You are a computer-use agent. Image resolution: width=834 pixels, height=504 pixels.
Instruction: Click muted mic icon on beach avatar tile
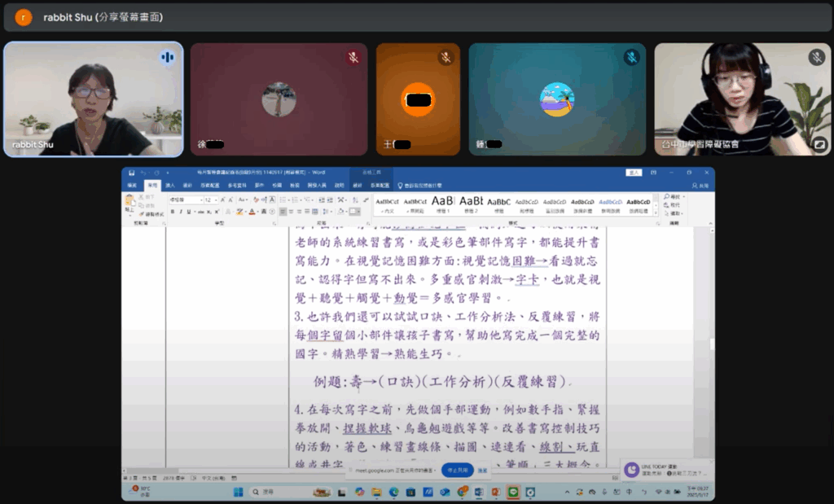pyautogui.click(x=631, y=58)
